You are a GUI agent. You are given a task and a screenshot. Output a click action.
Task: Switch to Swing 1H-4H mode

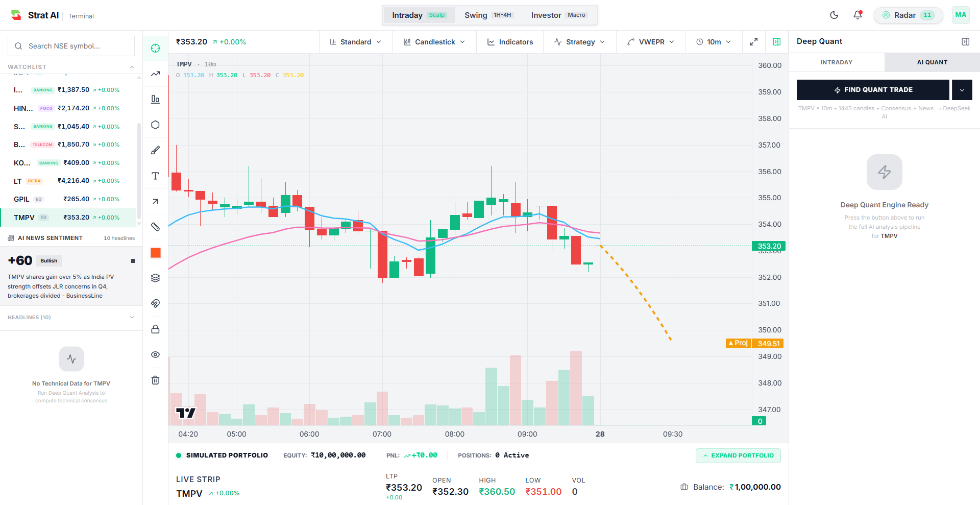click(x=488, y=15)
